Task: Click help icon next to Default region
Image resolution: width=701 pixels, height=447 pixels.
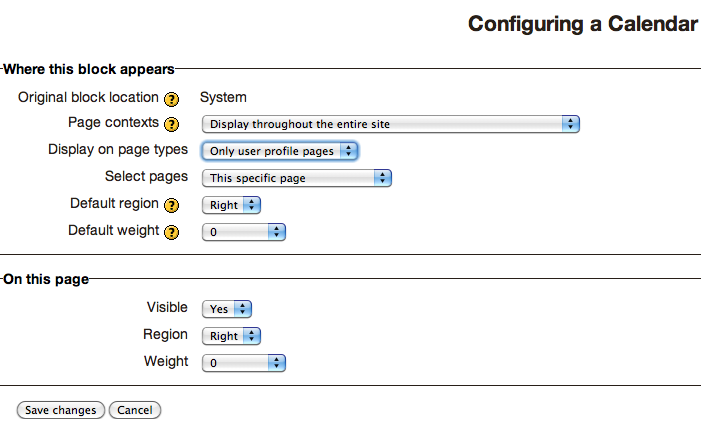Action: (x=171, y=205)
